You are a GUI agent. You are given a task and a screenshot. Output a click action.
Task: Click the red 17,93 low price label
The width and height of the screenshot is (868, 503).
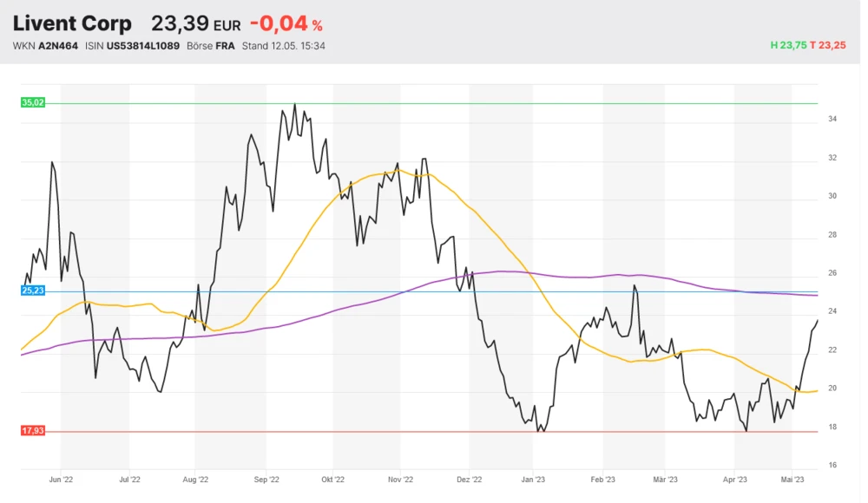[32, 431]
